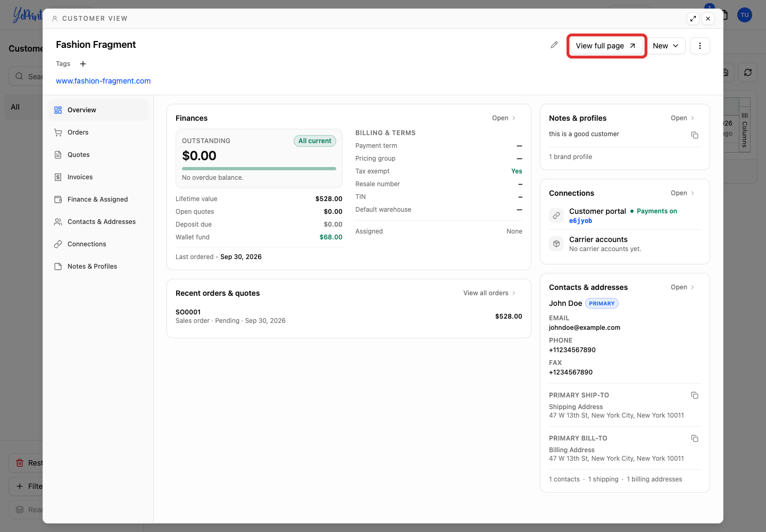This screenshot has height=532, width=766.
Task: Click the johndoe@example.com email
Action: 585,328
